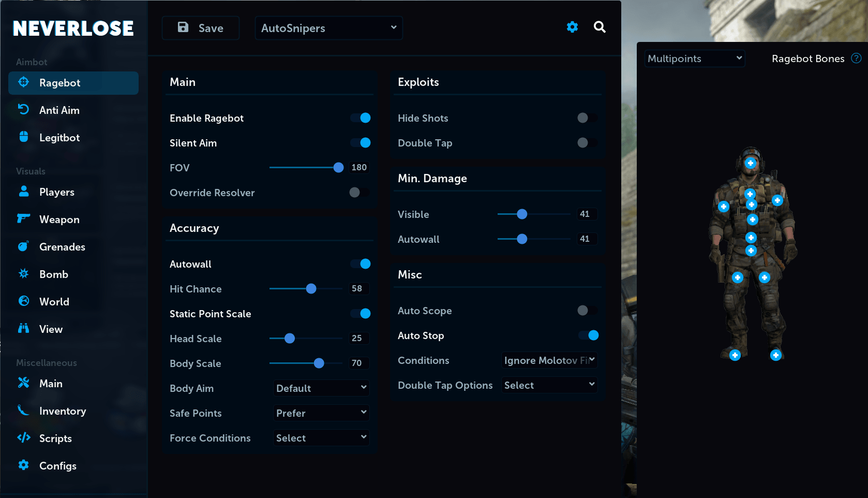The image size is (868, 498).
Task: Click the Scripts code icon
Action: click(24, 437)
